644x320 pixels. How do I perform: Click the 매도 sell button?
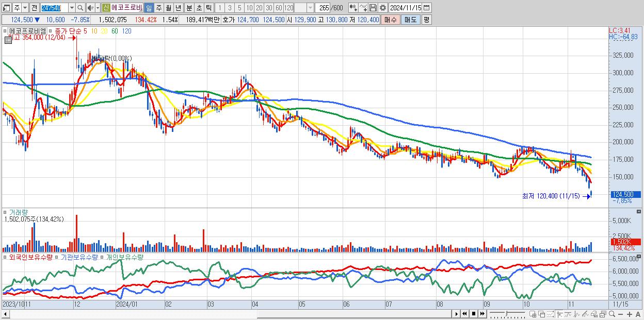click(410, 20)
